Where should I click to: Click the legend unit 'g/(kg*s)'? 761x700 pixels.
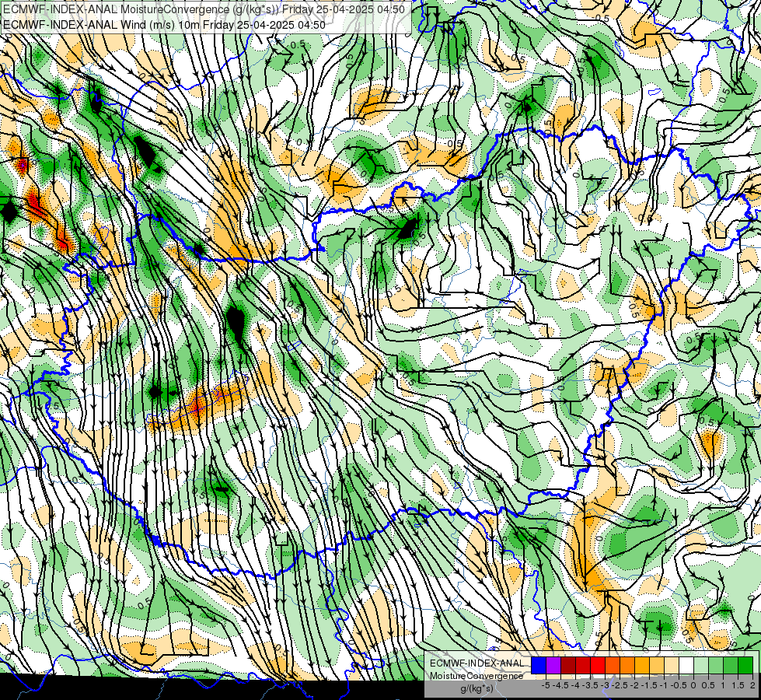pos(476,688)
